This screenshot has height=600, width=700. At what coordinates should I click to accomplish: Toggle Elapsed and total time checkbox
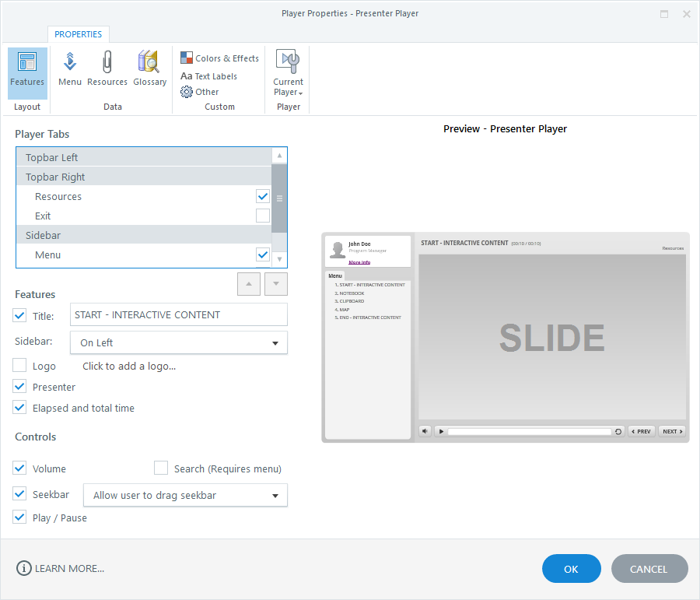tap(19, 408)
